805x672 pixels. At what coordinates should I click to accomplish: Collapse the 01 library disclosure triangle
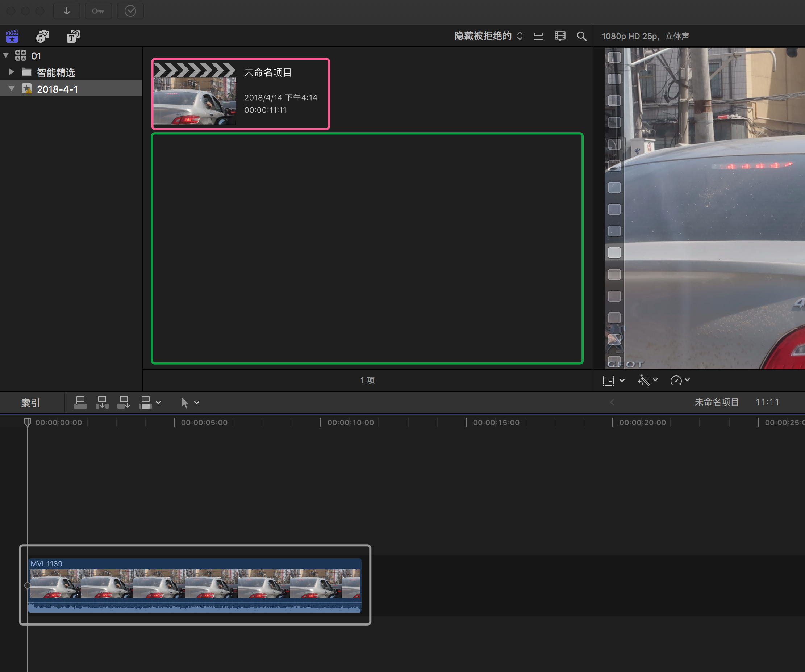6,55
